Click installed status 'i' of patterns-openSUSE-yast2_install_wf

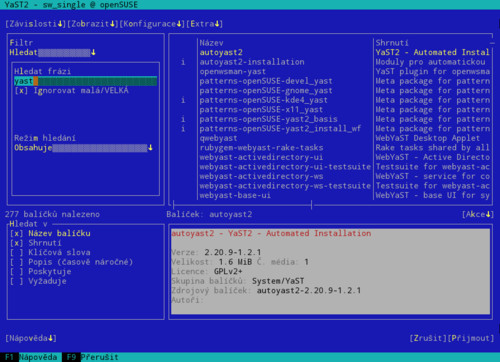click(x=183, y=129)
